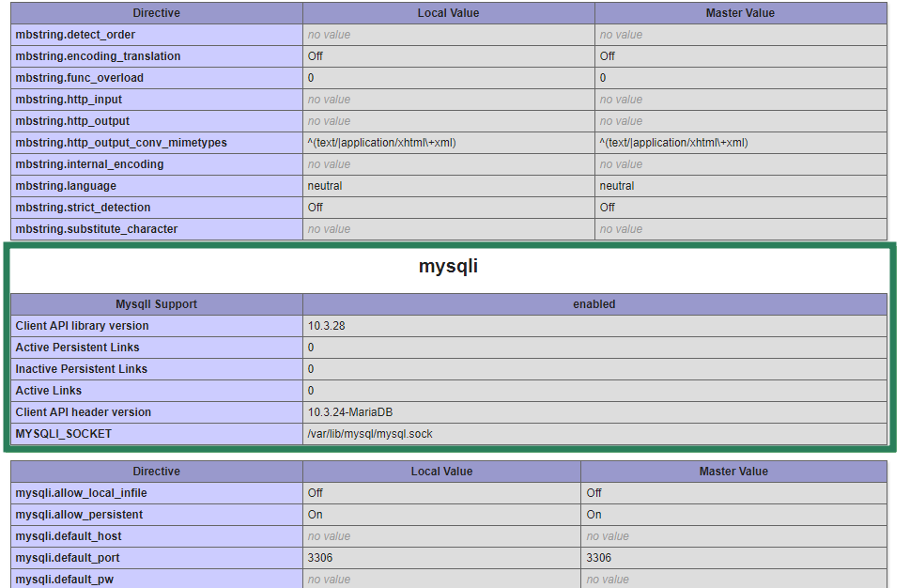This screenshot has width=910, height=588.
Task: Select the mbstring.substitute_character directive
Action: point(97,228)
